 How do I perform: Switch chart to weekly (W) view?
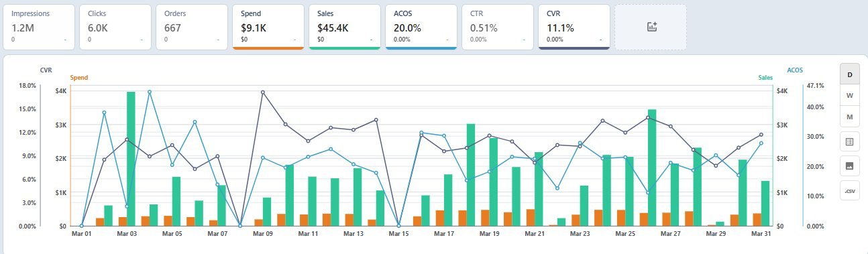tap(849, 95)
